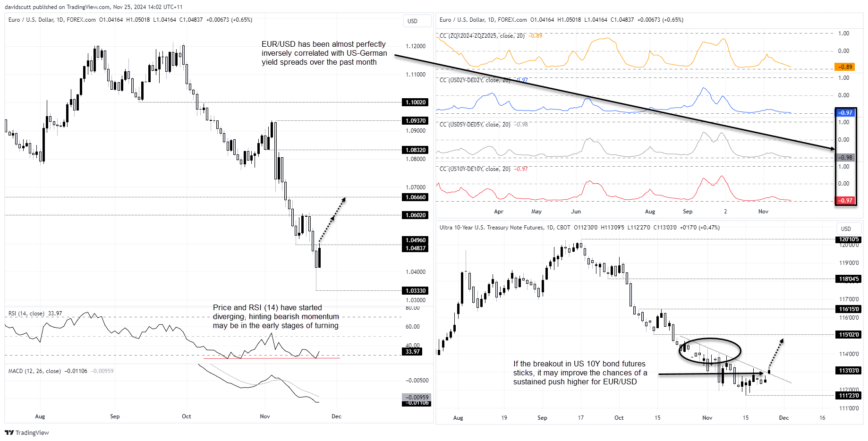The height and width of the screenshot is (441, 868).
Task: Click the TradingView logo at bottom left
Action: coord(27,433)
